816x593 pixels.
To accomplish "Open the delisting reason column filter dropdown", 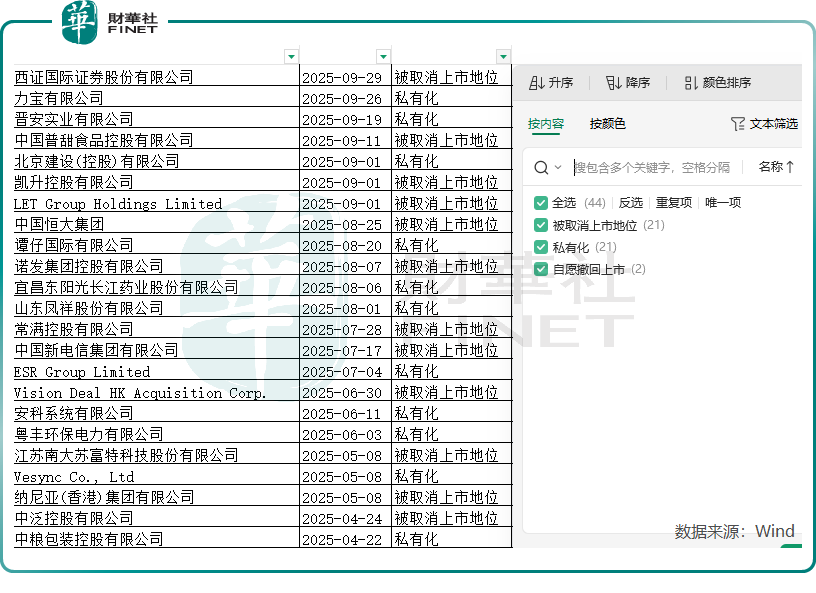I will (x=503, y=57).
